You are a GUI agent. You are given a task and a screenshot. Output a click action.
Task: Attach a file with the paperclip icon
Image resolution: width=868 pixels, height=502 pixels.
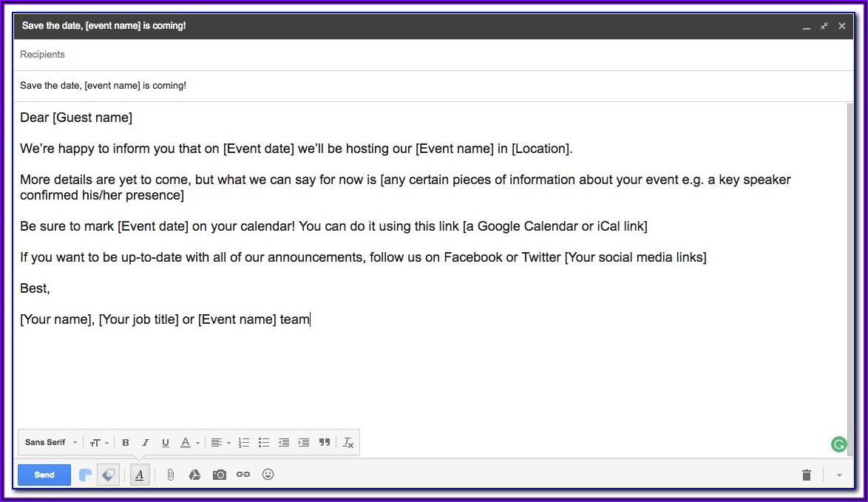tap(170, 475)
